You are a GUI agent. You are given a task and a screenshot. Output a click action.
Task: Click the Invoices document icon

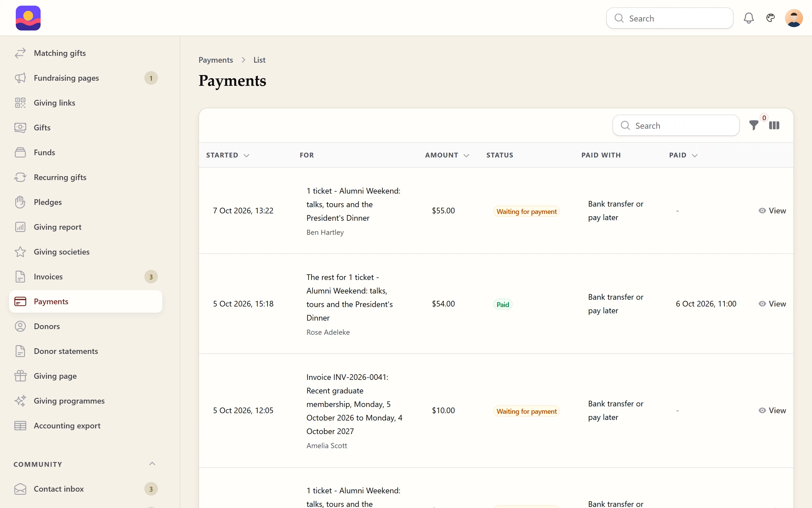click(20, 277)
